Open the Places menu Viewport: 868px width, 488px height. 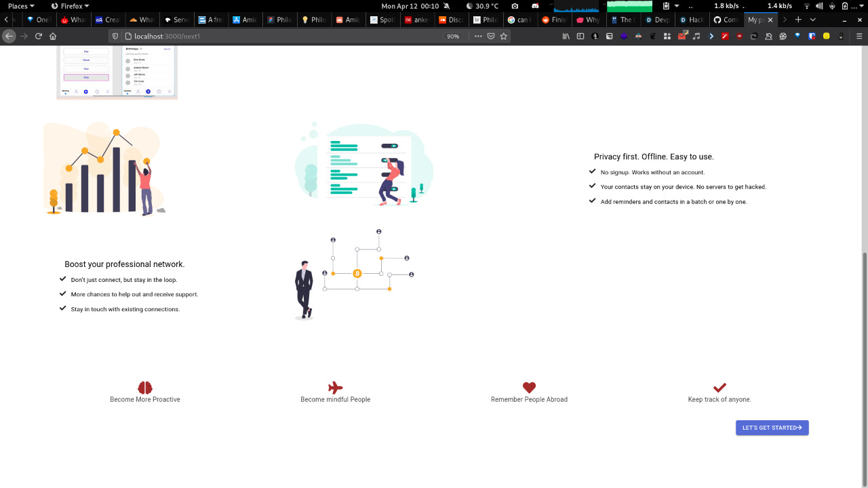(17, 6)
